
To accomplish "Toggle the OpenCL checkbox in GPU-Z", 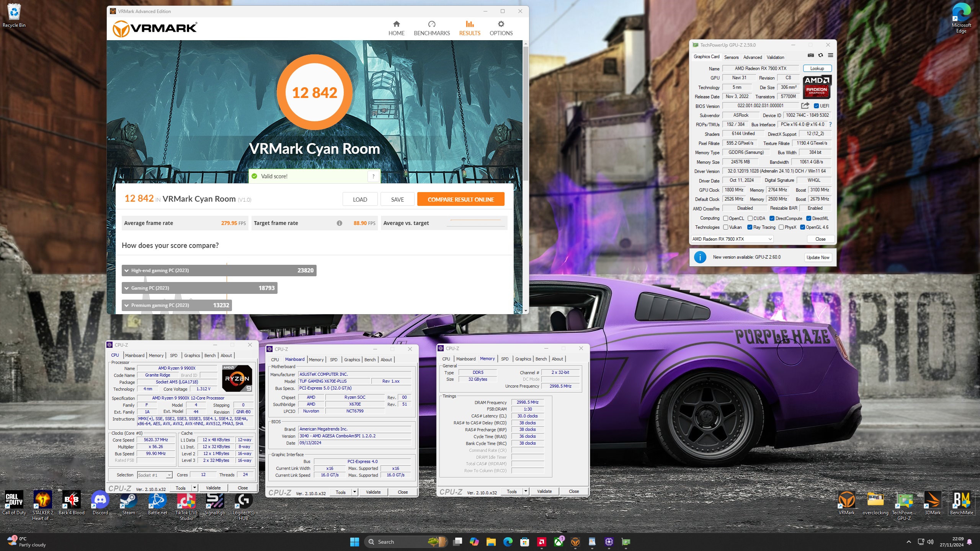I will 725,218.
